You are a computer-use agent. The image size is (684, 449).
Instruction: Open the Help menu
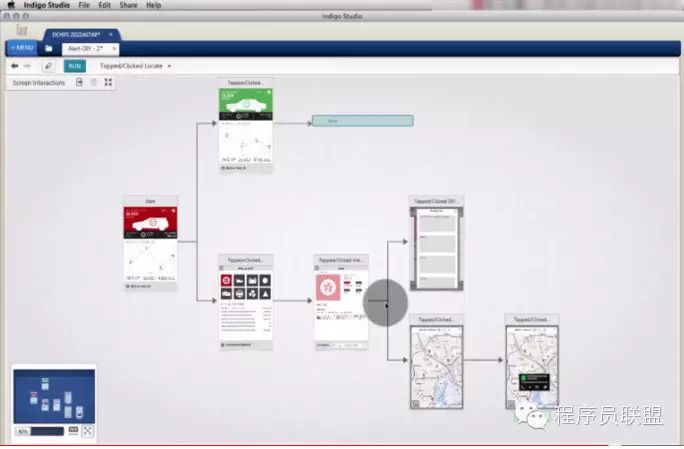coord(153,5)
